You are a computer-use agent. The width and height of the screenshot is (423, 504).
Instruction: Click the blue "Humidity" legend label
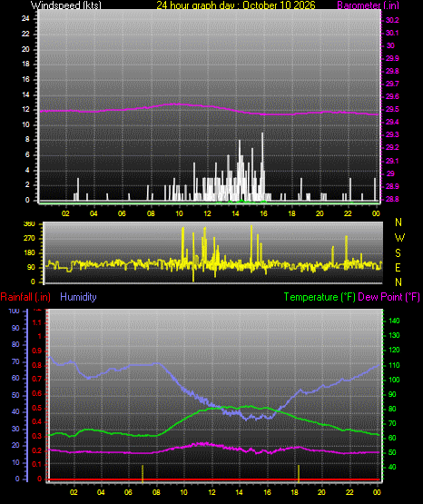pos(78,297)
